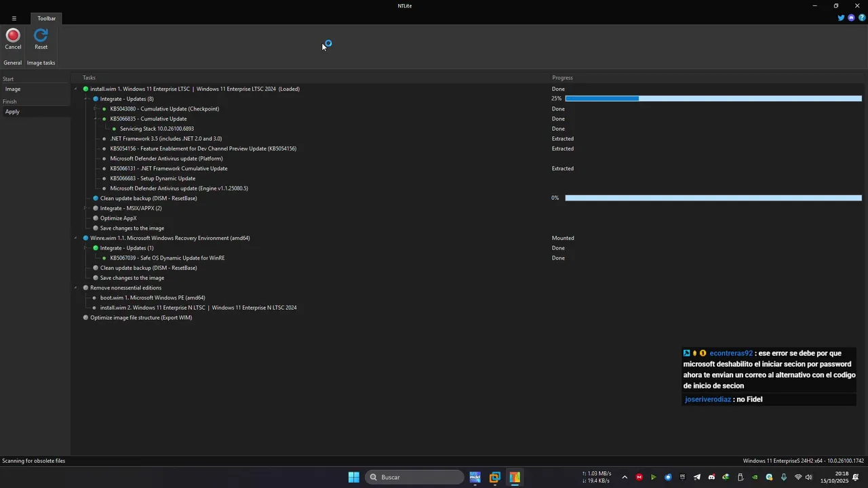Open the VMware-style overlapping squares taskbar icon
This screenshot has height=488, width=868.
pyautogui.click(x=495, y=477)
